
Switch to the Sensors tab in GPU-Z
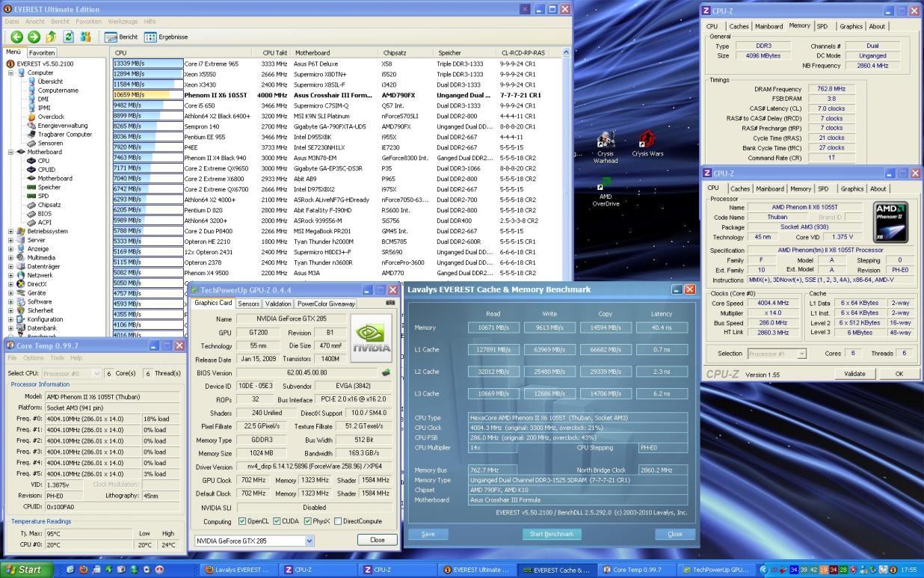(x=248, y=304)
